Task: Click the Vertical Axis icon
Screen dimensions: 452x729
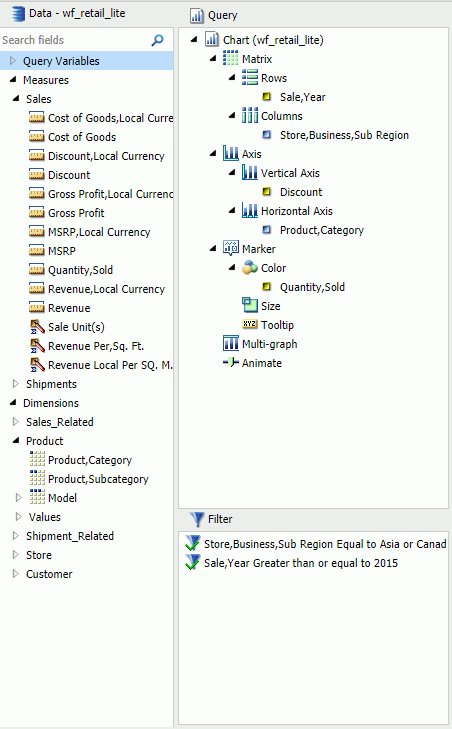Action: 250,172
